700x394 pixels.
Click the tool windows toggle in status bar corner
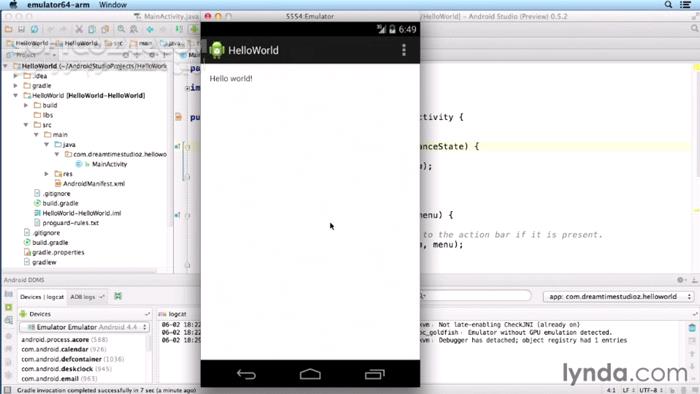[8, 390]
